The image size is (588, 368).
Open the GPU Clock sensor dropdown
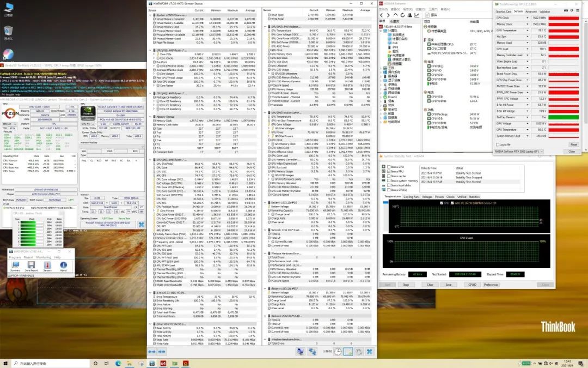(x=528, y=19)
